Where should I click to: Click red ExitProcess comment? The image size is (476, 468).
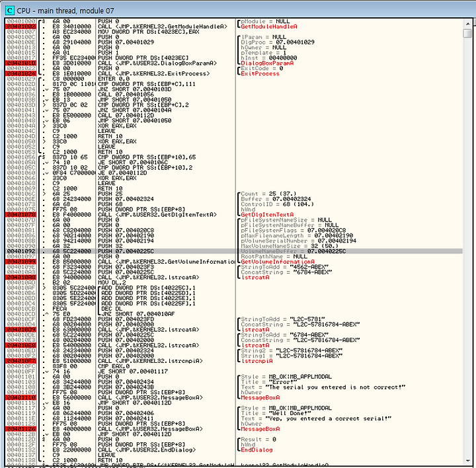(260, 73)
